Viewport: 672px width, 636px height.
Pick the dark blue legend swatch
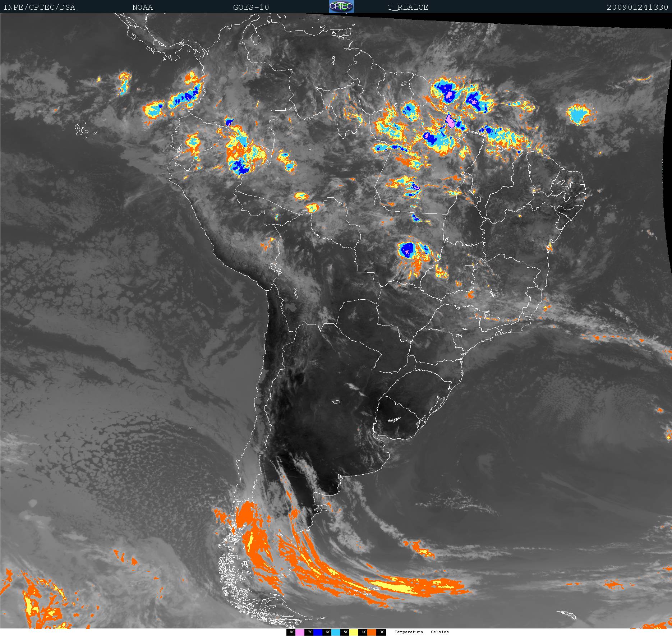pyautogui.click(x=318, y=632)
